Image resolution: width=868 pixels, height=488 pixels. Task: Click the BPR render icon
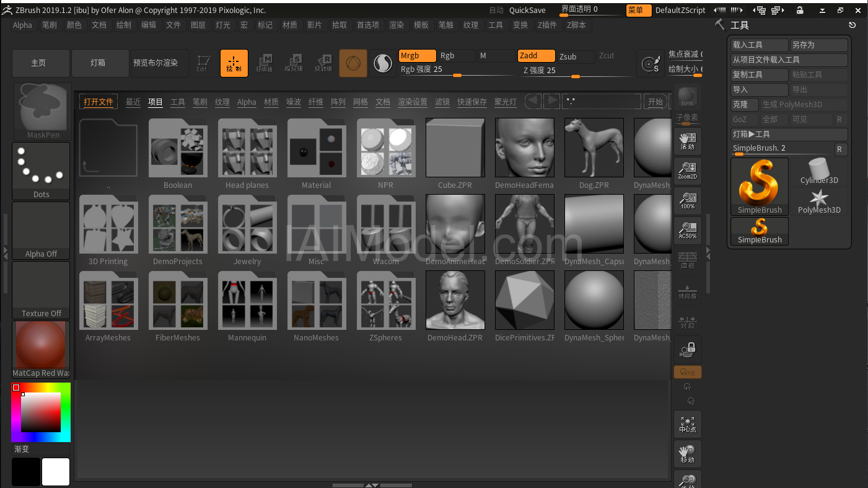point(687,97)
